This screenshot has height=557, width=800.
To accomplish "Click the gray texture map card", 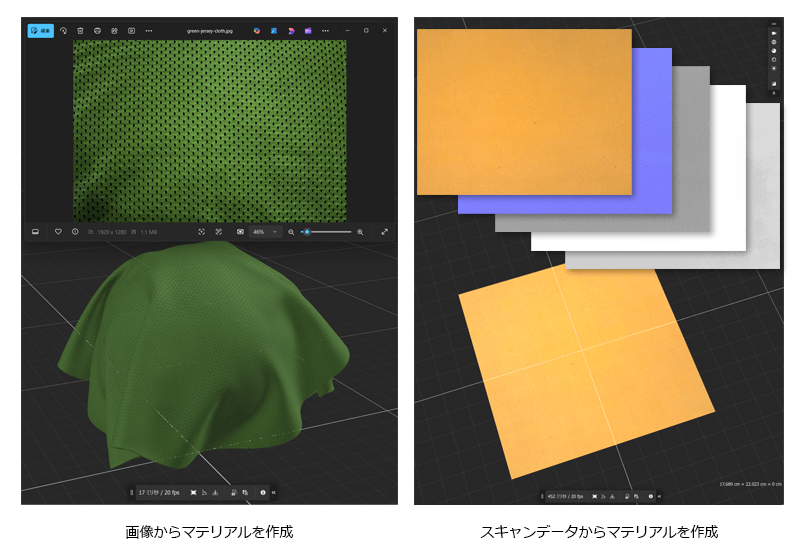I will 691,148.
